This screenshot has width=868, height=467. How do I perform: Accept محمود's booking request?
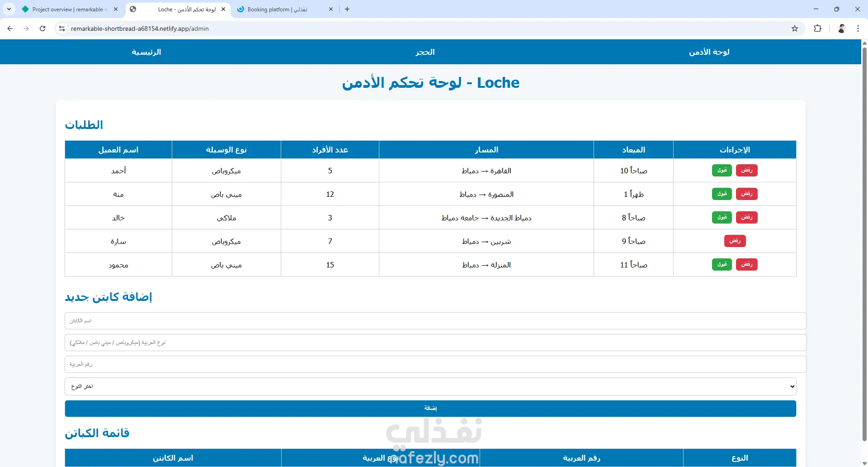(x=722, y=265)
